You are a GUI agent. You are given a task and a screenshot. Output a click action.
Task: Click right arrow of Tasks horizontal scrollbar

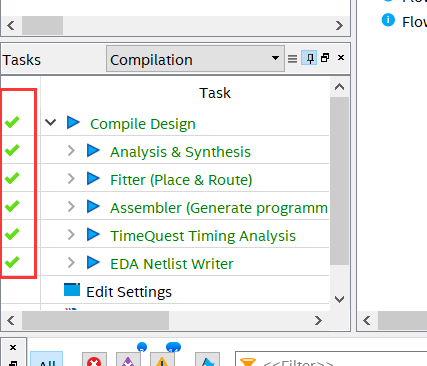pos(318,321)
